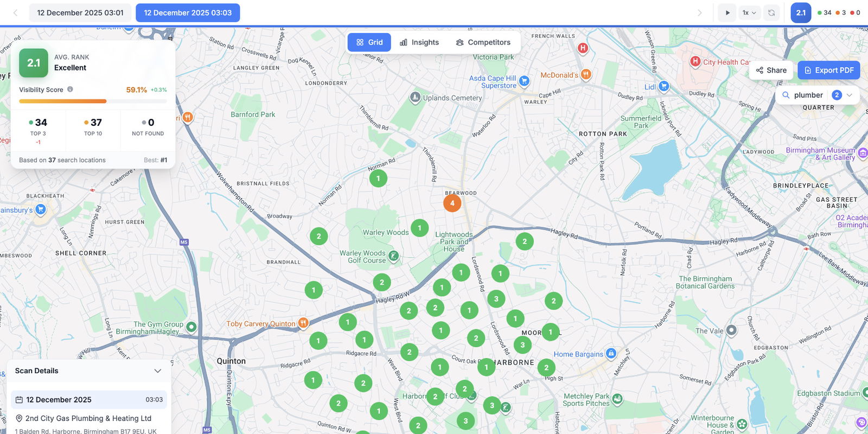Click the orange rank 4 map marker
This screenshot has width=868, height=434.
click(x=452, y=203)
